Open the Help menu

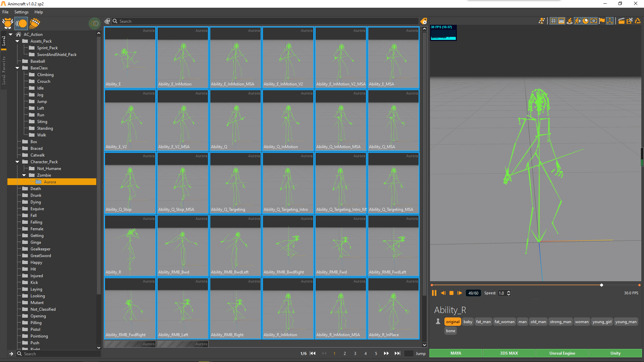(x=39, y=12)
